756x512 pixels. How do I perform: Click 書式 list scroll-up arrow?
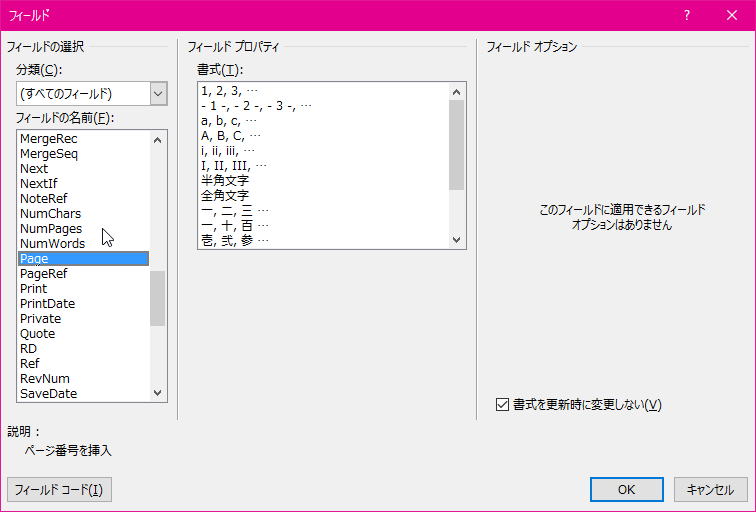(457, 92)
